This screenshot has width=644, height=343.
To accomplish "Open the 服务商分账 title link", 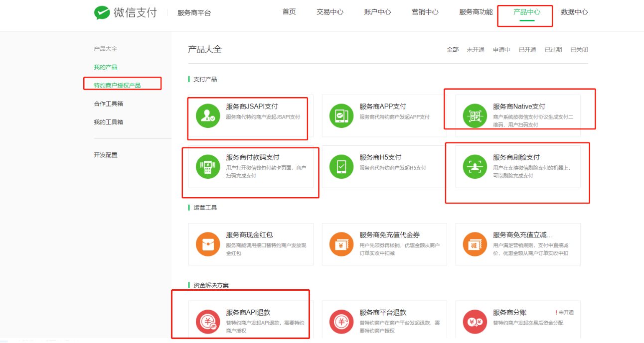I will (510, 313).
